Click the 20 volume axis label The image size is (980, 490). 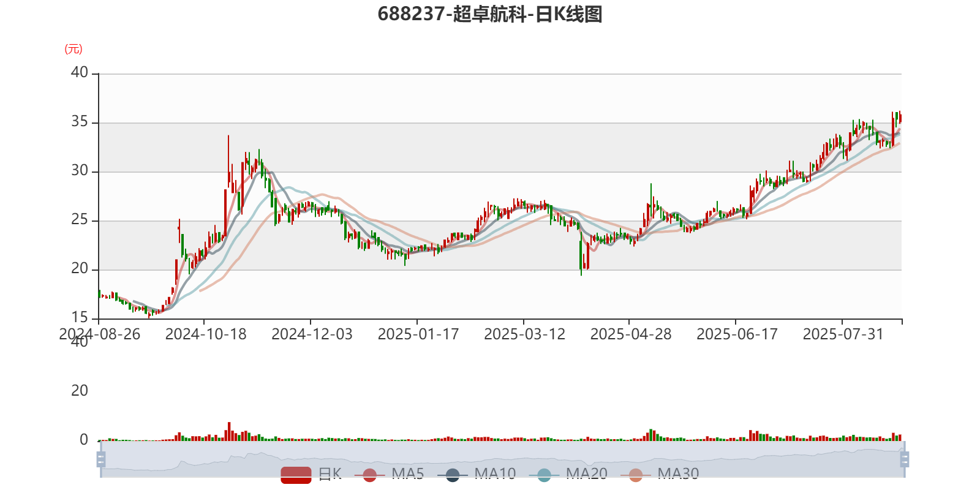tap(80, 391)
